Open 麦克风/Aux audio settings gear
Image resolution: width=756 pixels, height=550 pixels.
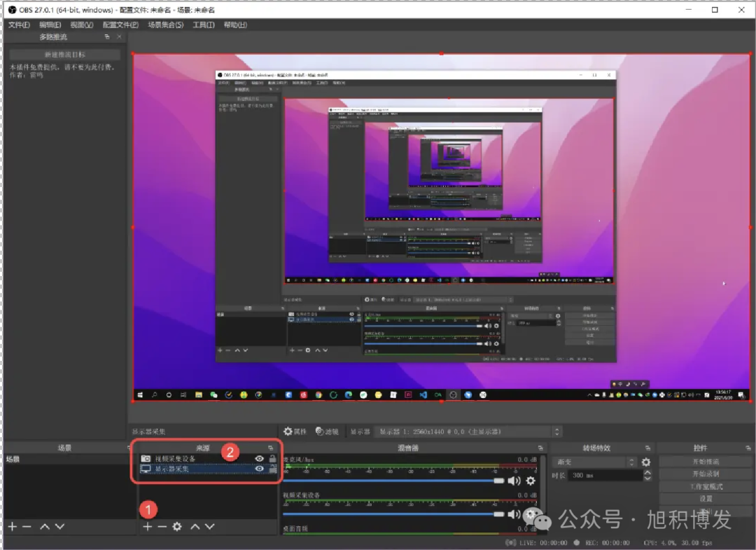tap(531, 481)
